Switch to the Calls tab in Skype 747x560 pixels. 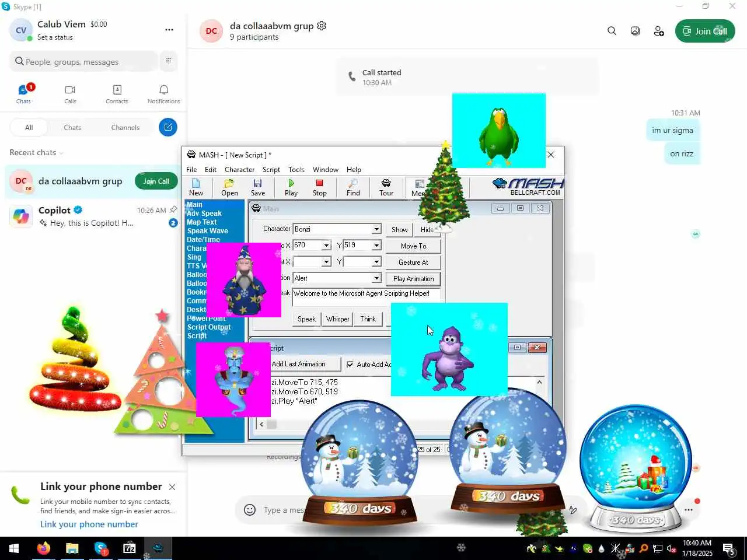tap(70, 93)
